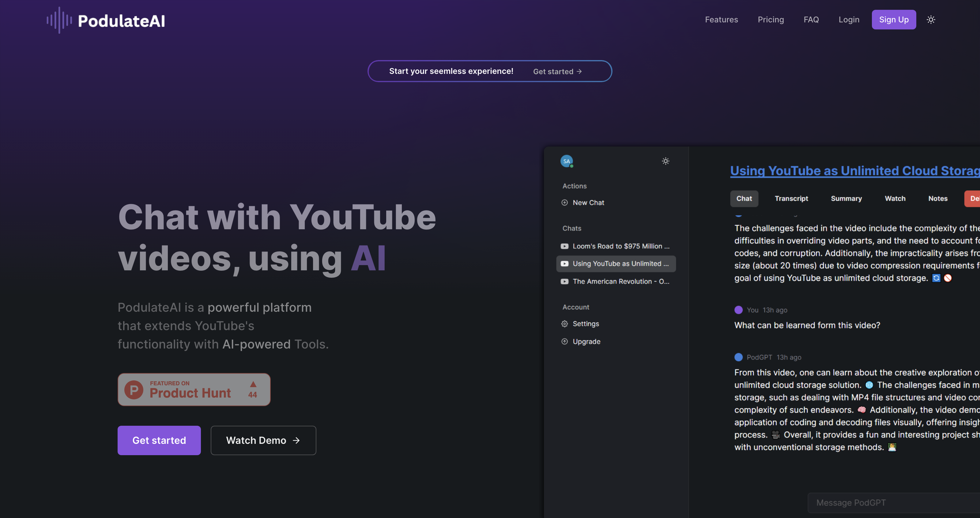
Task: Click the blue PodGPT avatar dot
Action: click(x=738, y=357)
